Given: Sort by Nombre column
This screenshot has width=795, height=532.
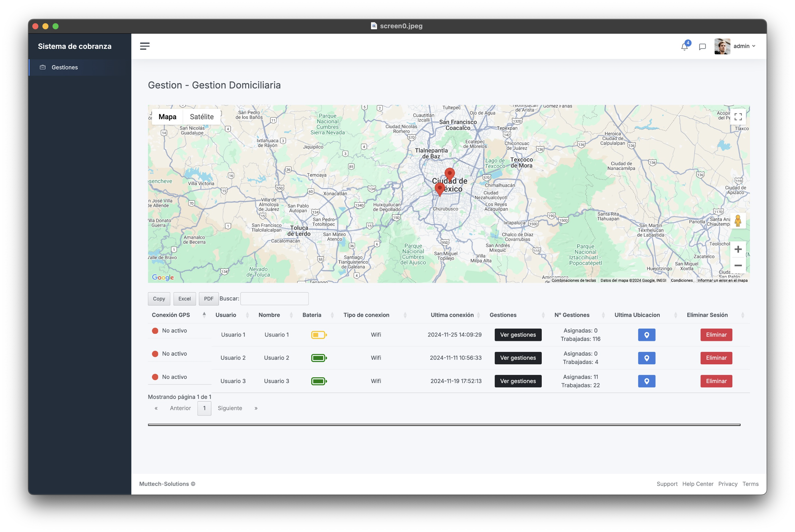Looking at the screenshot, I should click(x=276, y=315).
